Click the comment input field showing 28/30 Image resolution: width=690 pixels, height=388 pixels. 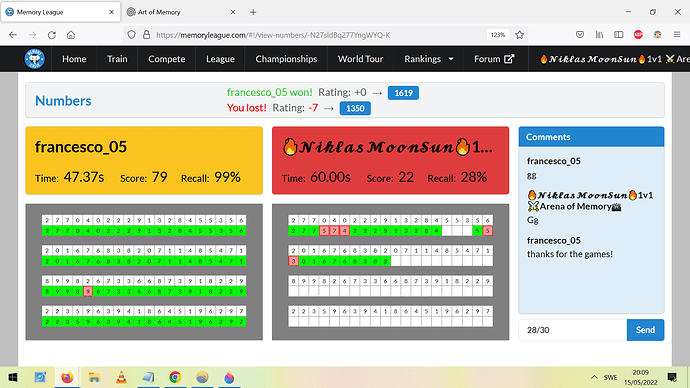click(573, 330)
